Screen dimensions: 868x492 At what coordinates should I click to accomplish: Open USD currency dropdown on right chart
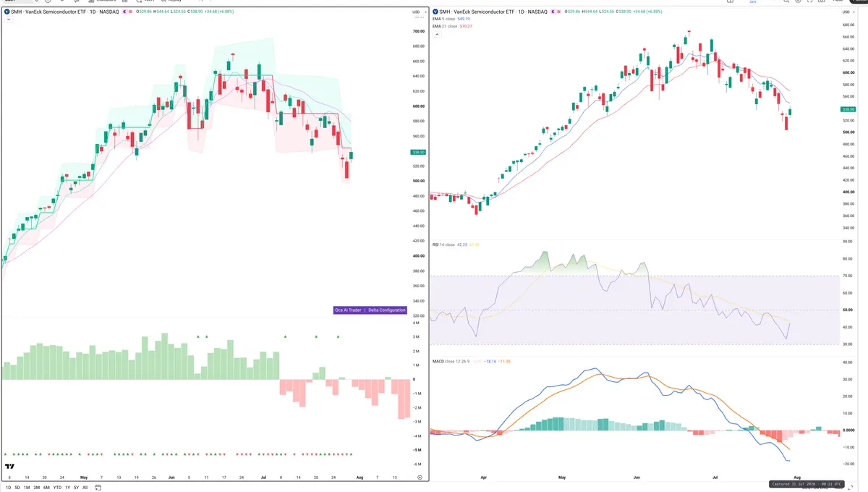[x=847, y=12]
